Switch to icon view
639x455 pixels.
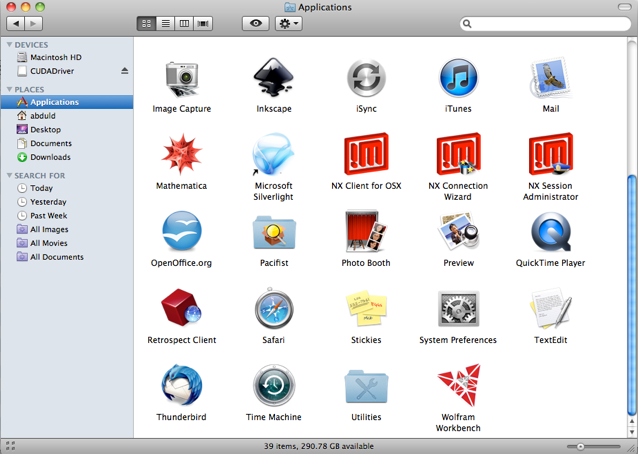tap(146, 24)
